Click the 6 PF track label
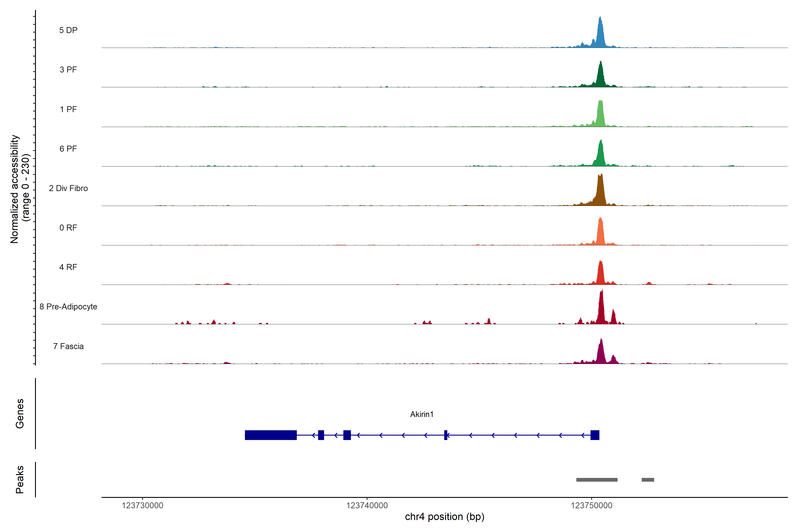Screen dimensions: 798x532 pyautogui.click(x=68, y=149)
